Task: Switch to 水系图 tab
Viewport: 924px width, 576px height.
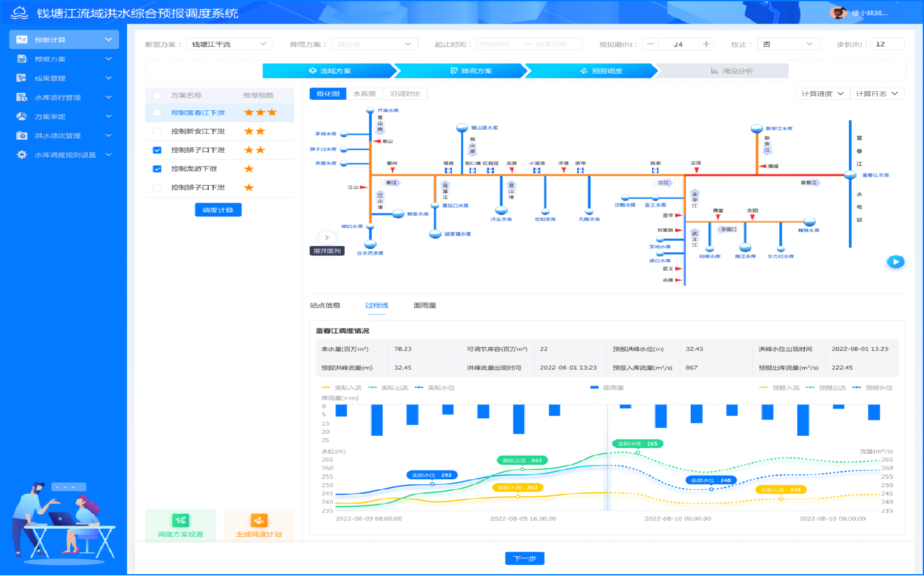Action: click(x=365, y=94)
